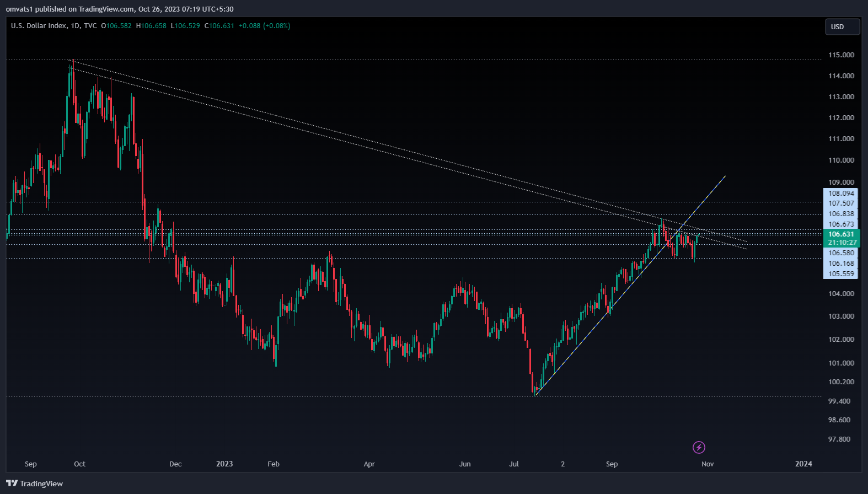868x494 pixels.
Task: Click the 106.168 price level label
Action: point(841,264)
